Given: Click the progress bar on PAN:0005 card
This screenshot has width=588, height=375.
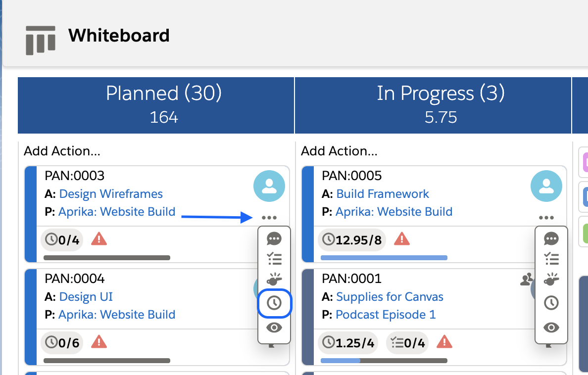Looking at the screenshot, I should (x=385, y=258).
